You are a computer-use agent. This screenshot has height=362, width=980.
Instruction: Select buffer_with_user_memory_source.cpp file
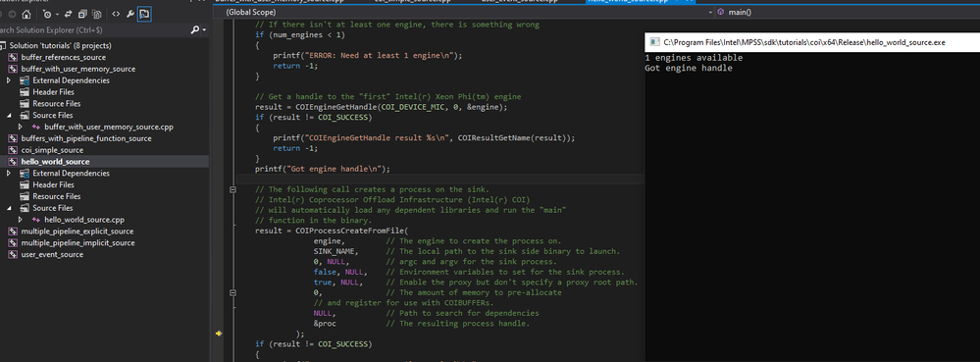pos(109,127)
